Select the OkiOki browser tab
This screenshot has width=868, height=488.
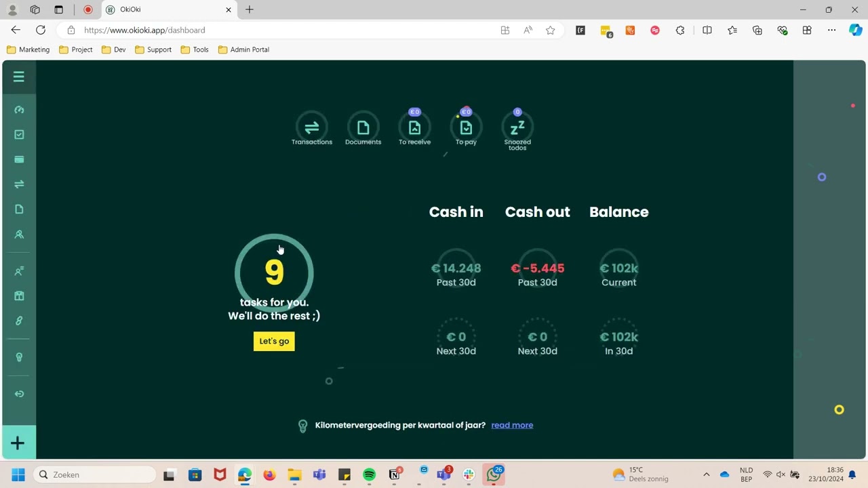click(168, 9)
